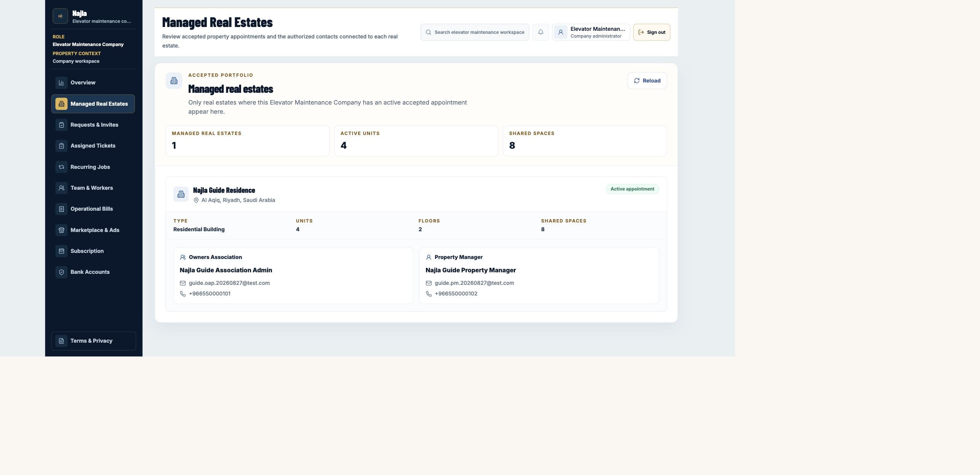This screenshot has width=980, height=475.
Task: Open Bank Accounts page
Action: 93,272
